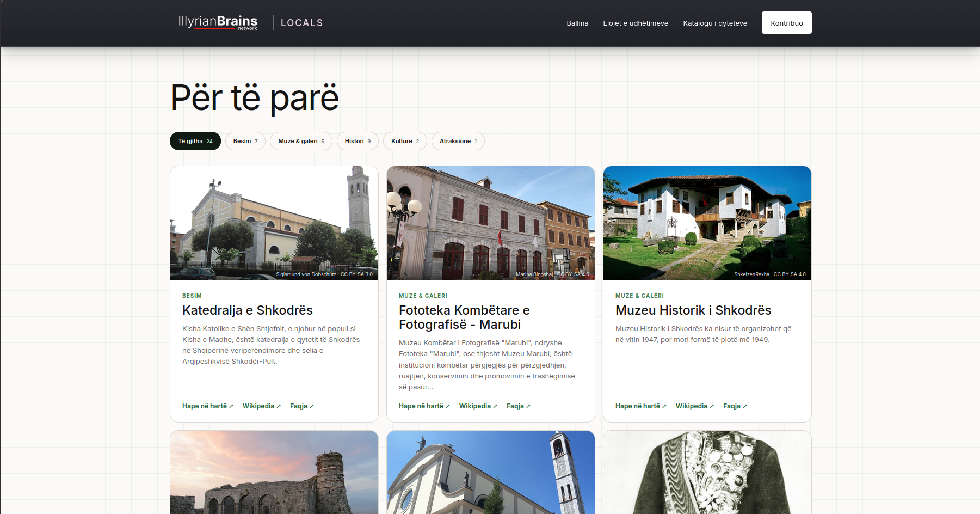This screenshot has width=980, height=514.
Task: Select the Të gjitha filter chip
Action: (195, 141)
